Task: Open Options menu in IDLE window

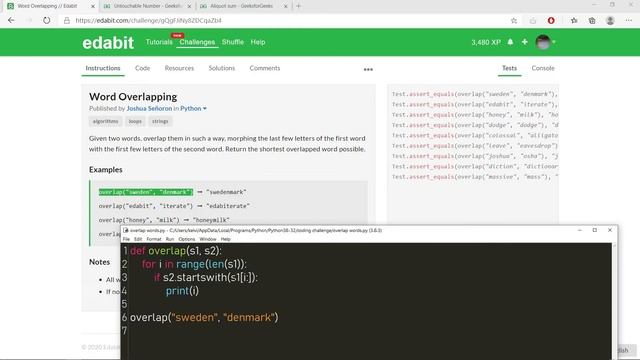Action: tap(187, 239)
